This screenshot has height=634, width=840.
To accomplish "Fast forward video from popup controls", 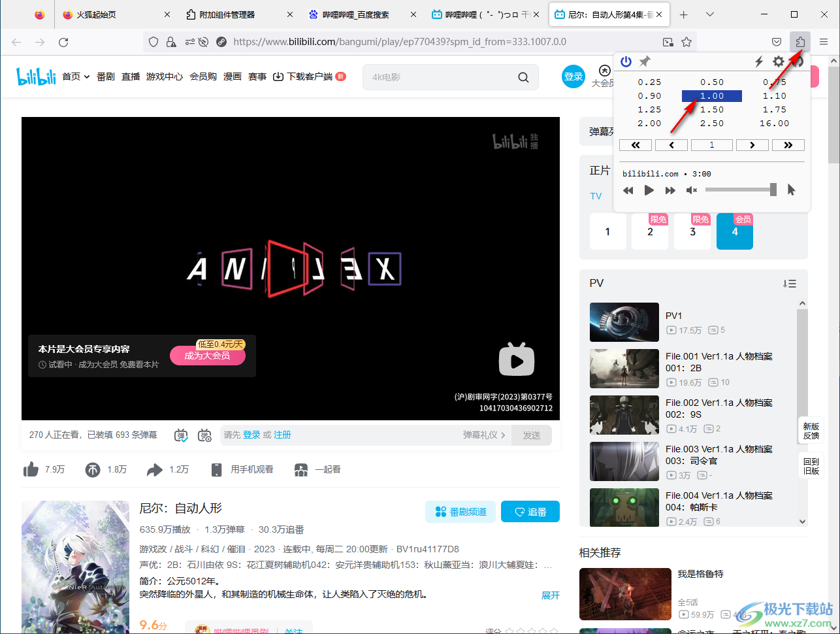I will 670,190.
